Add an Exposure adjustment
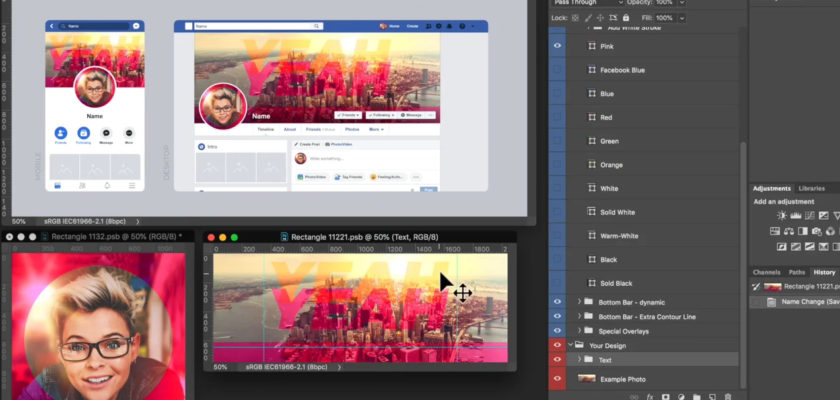The height and width of the screenshot is (400, 840). click(824, 216)
